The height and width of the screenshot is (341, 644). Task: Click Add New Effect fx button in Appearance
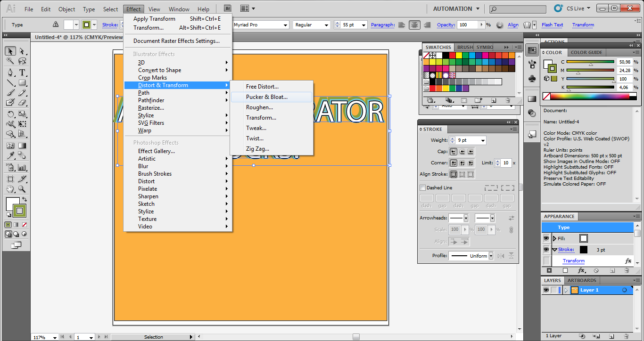(582, 271)
